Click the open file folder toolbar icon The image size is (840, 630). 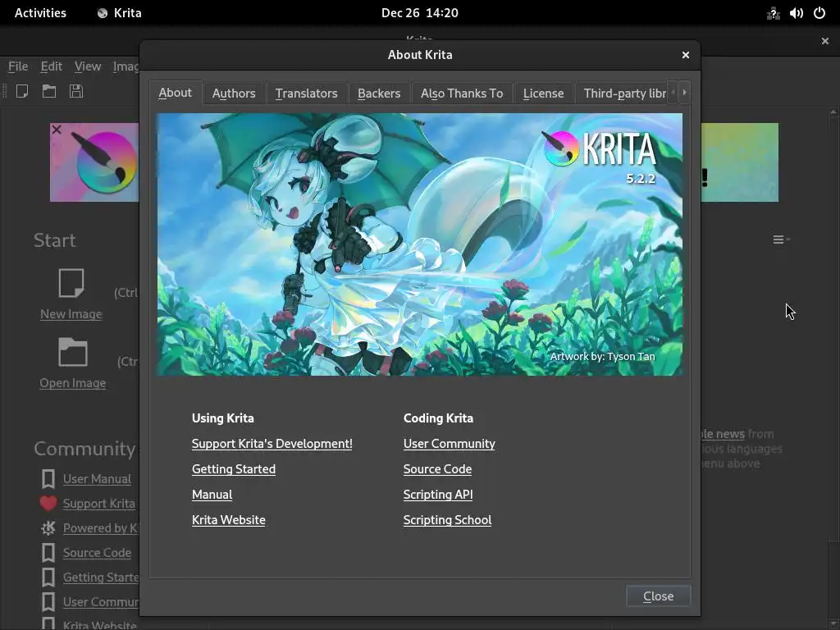click(x=49, y=91)
